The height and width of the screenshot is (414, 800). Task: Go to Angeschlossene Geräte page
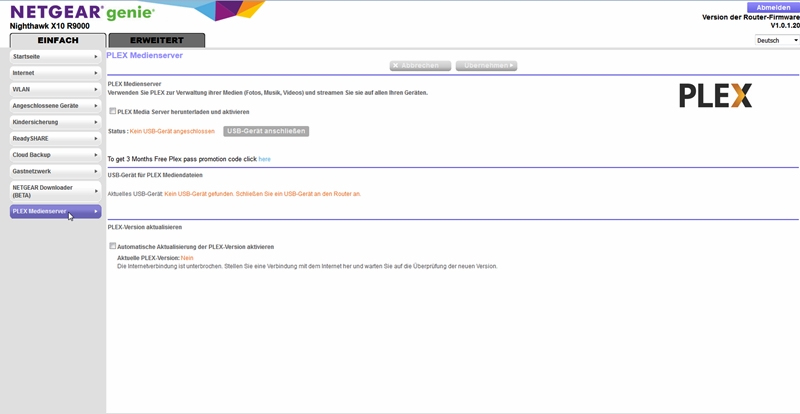(55, 105)
